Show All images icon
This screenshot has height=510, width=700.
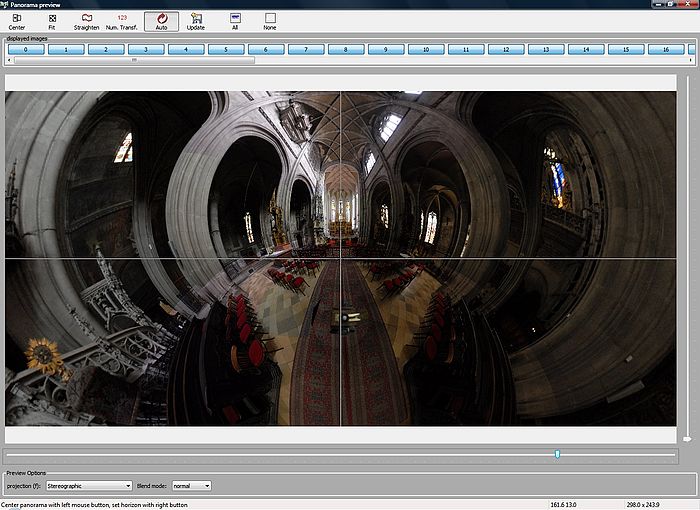[235, 21]
